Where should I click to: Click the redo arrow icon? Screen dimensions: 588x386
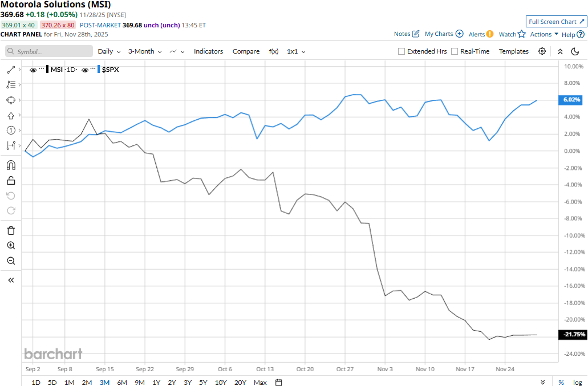click(11, 210)
